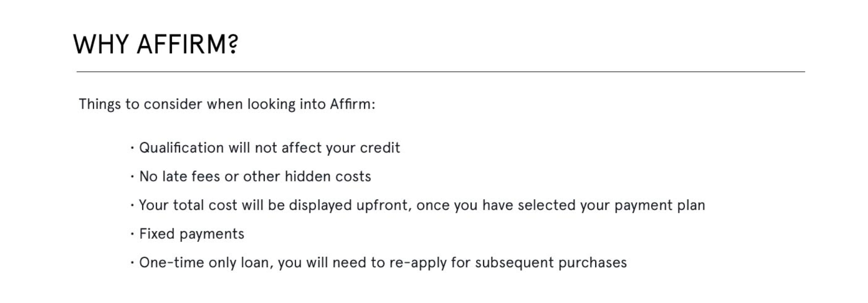This screenshot has height=303, width=868.
Task: Click the question mark in the heading
Action: (233, 44)
